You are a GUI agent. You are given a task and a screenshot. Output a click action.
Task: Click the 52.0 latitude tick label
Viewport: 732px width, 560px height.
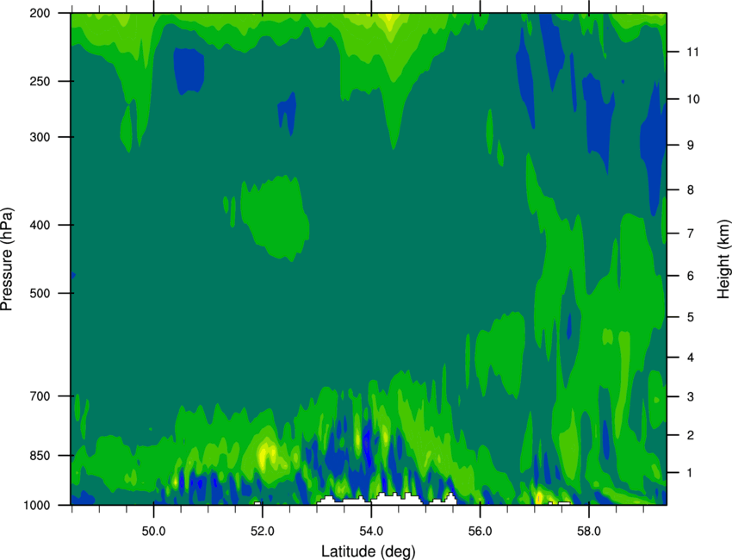263,532
